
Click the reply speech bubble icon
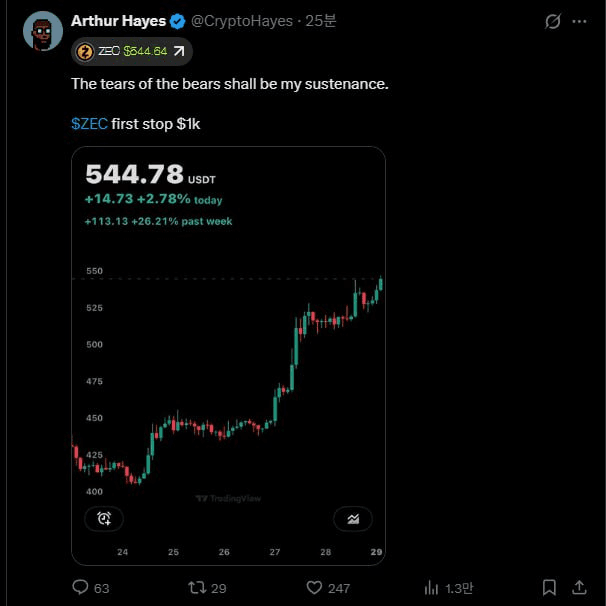click(81, 588)
